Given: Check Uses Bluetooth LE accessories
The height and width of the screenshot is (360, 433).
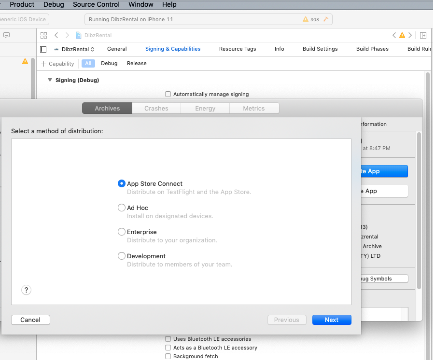Looking at the screenshot, I should coord(168,339).
